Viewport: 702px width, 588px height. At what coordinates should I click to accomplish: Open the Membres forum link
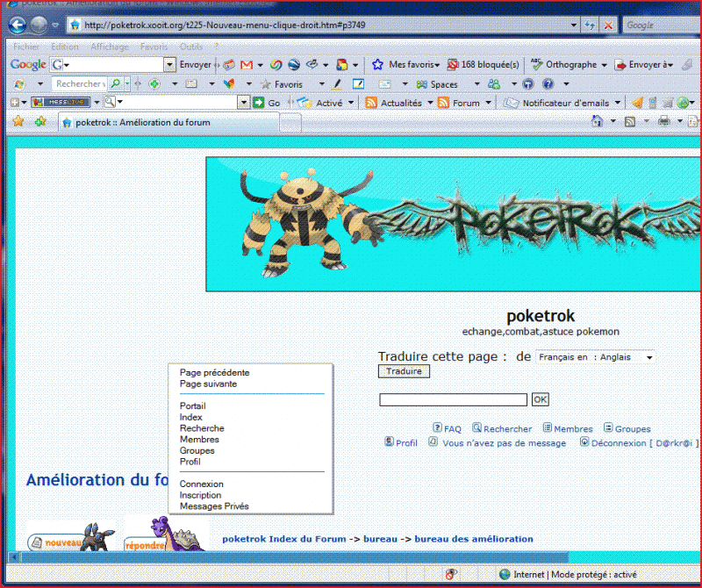[568, 428]
